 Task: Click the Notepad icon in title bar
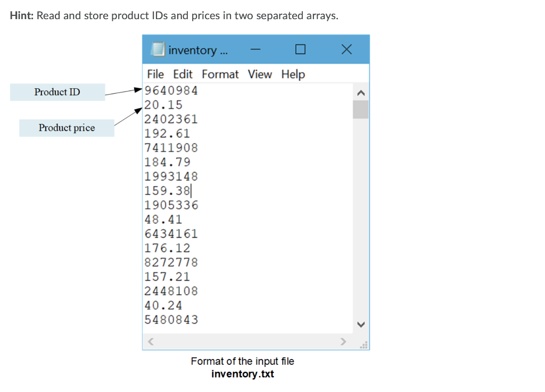[158, 49]
